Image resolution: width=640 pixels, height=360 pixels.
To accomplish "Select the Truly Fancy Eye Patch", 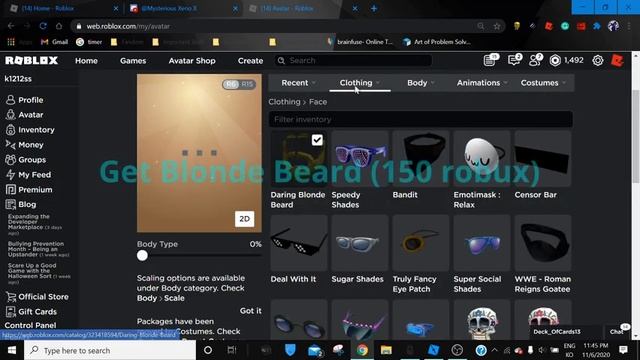I will tap(421, 243).
